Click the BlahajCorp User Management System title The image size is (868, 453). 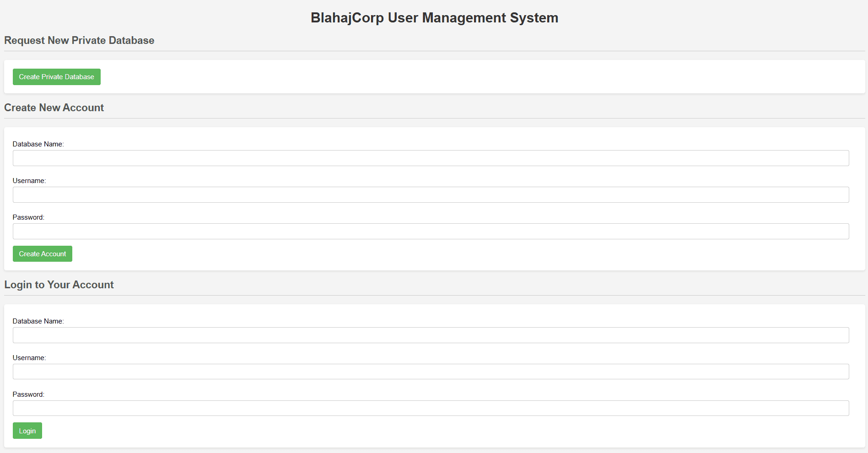pos(434,18)
